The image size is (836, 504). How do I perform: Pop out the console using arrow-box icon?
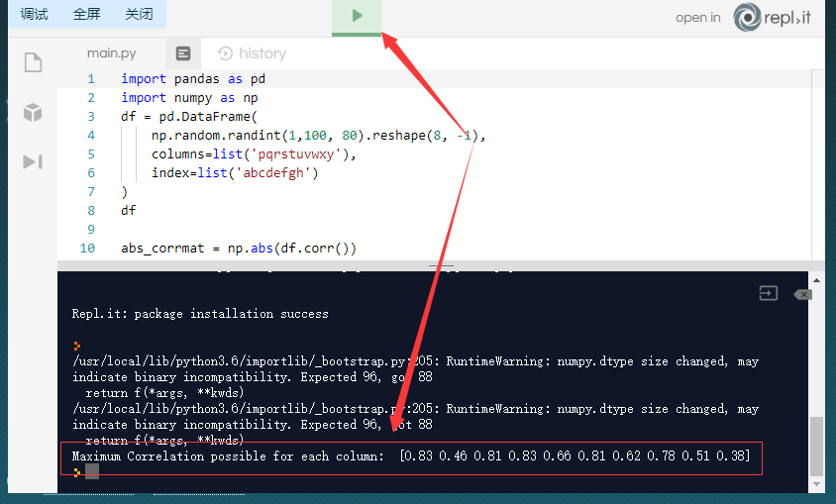[x=769, y=293]
